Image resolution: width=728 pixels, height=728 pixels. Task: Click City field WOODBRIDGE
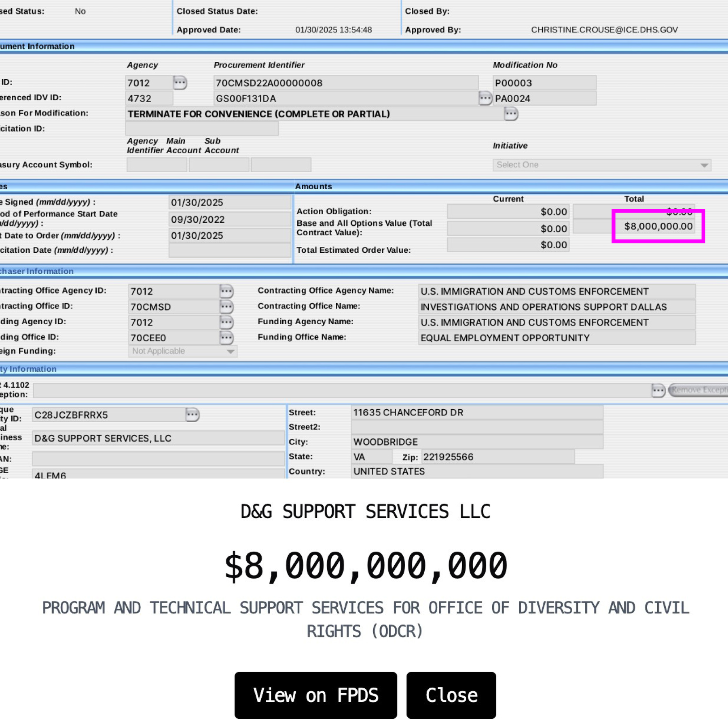(477, 442)
